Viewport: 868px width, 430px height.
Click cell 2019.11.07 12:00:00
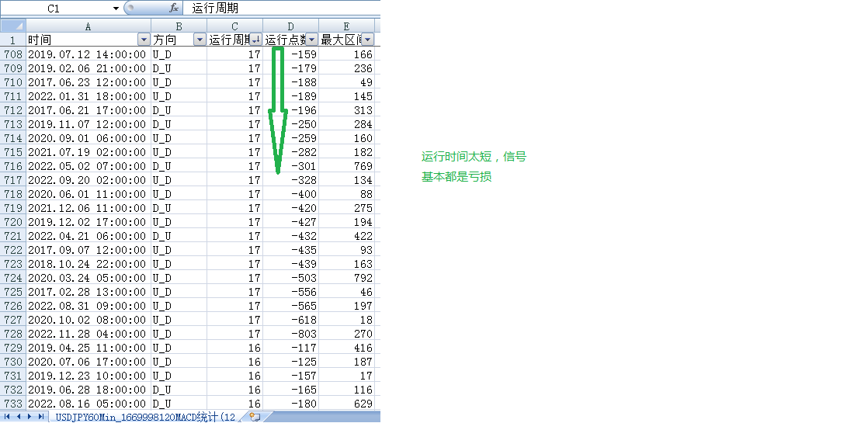(x=89, y=124)
